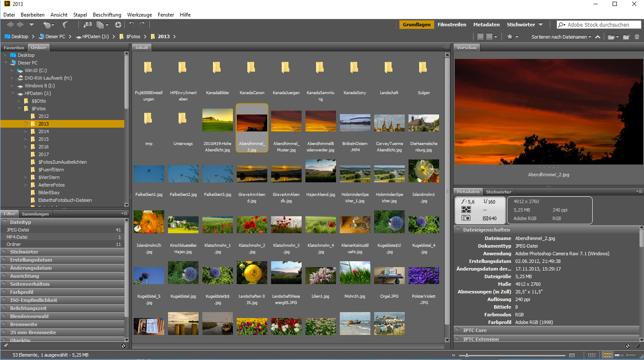Click the pin filter icon at bottom left

[x=6, y=346]
